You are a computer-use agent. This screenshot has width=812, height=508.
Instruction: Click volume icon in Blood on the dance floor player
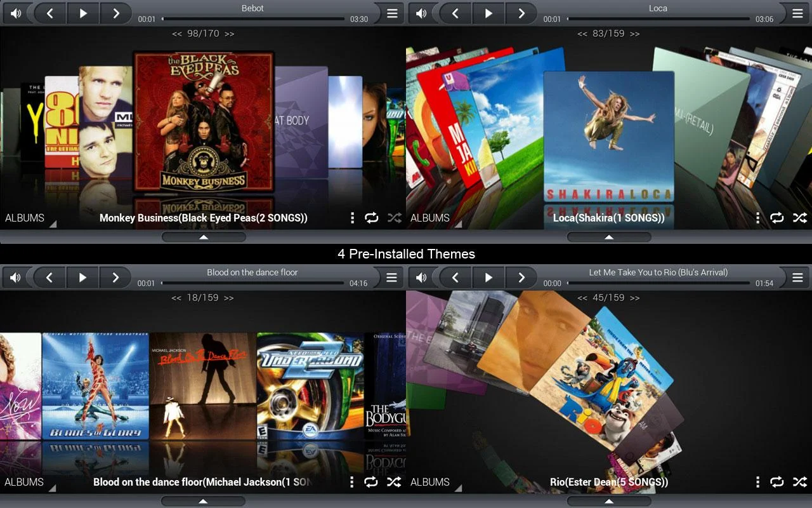point(15,277)
